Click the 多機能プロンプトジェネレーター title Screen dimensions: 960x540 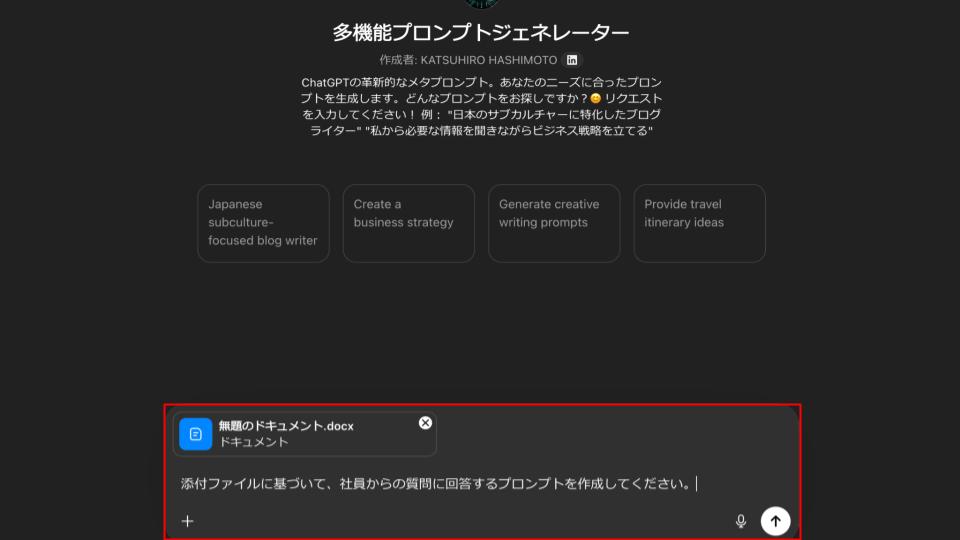pos(481,32)
